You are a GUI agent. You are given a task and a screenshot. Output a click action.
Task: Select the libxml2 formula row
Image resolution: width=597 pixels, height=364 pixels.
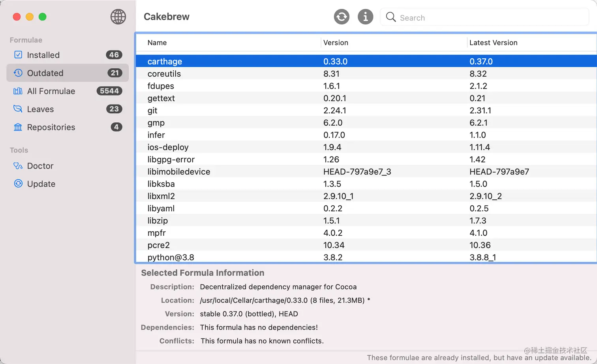[366, 196]
